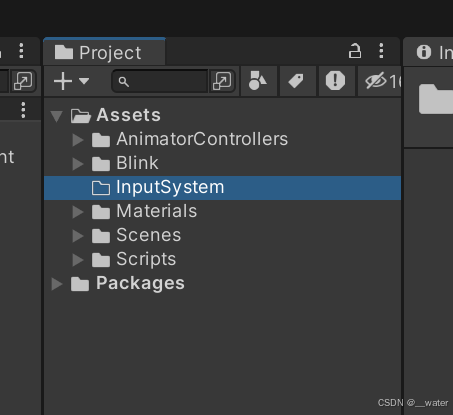Viewport: 453px width, 415px height.
Task: Open the Project panel three-dot menu
Action: coord(381,51)
